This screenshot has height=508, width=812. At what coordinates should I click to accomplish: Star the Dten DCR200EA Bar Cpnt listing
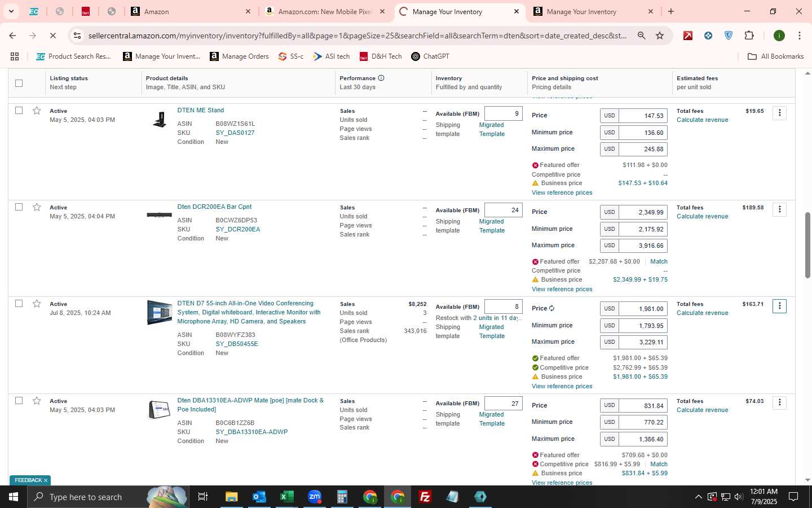[x=37, y=207]
